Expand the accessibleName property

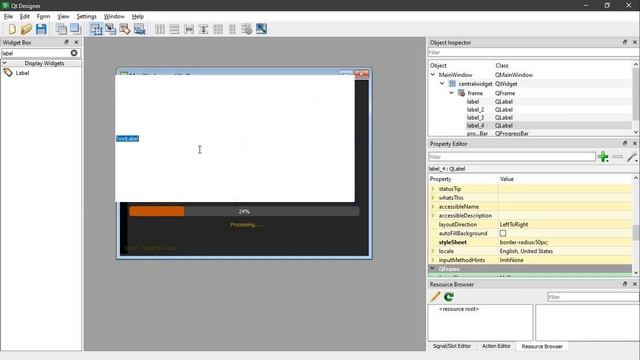point(433,207)
